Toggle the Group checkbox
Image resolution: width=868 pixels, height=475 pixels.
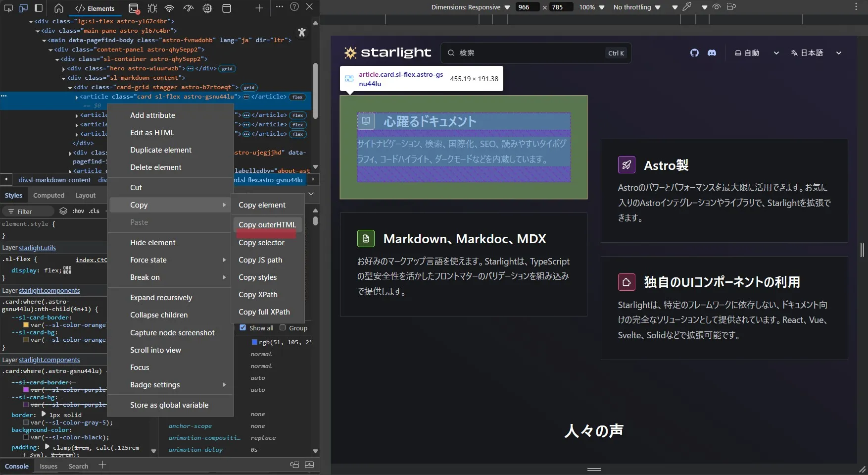tap(283, 327)
